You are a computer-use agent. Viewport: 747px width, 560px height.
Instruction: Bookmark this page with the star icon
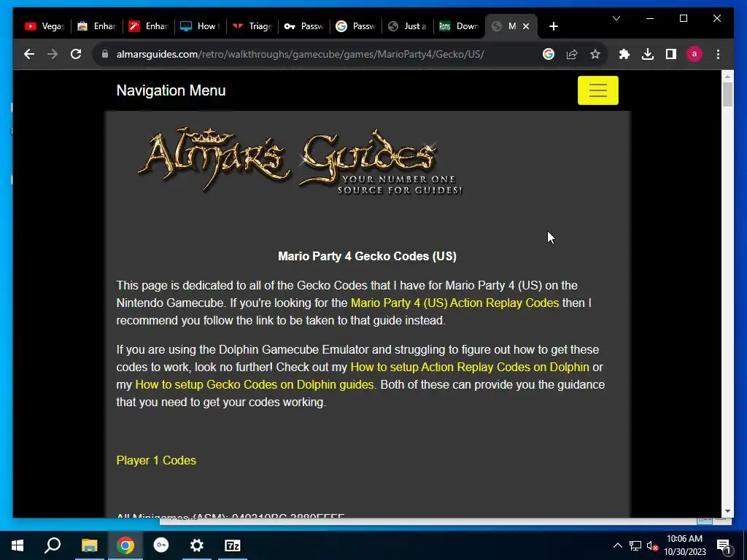pyautogui.click(x=595, y=54)
